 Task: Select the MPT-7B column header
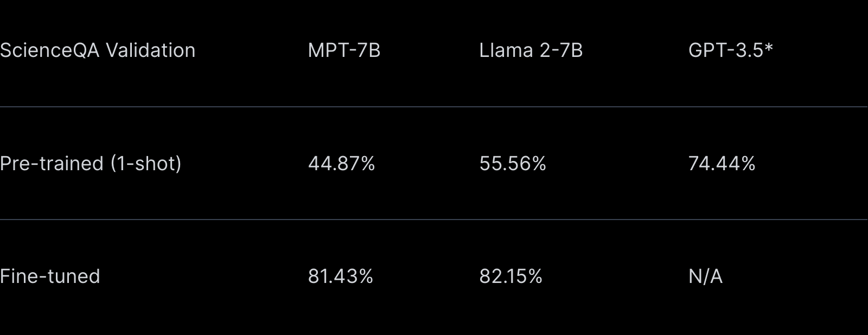point(344,50)
